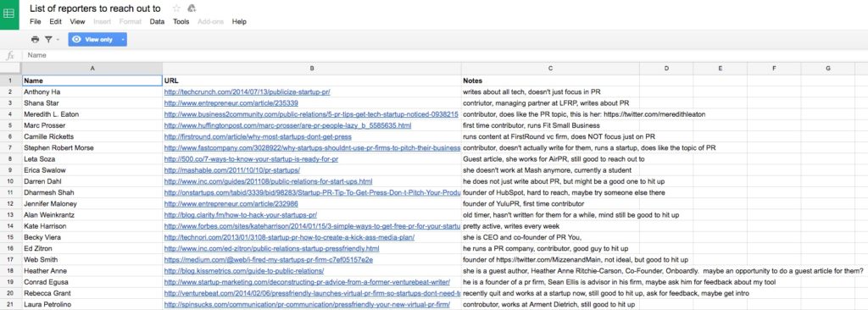The width and height of the screenshot is (868, 310).
Task: Open the onstartups.com link
Action: pos(312,192)
